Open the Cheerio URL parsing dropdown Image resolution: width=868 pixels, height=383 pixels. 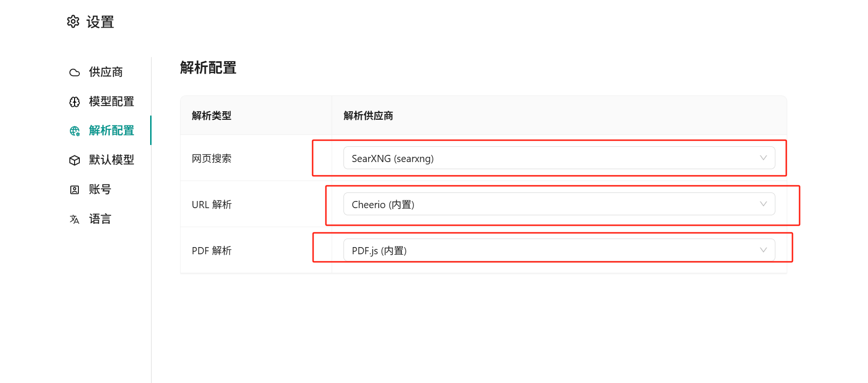[551, 204]
